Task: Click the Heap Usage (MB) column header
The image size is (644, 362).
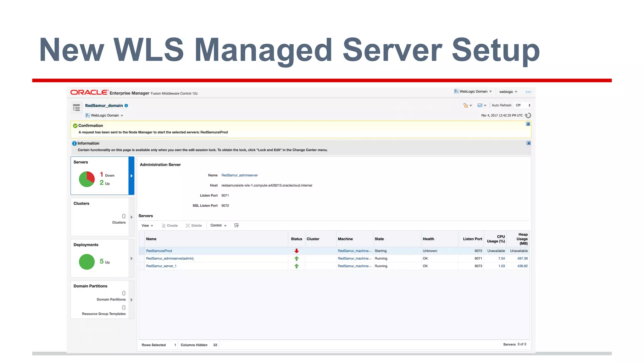Action: pos(518,239)
